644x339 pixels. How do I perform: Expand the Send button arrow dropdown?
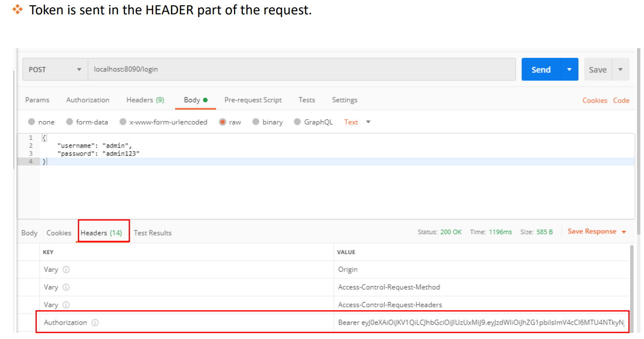click(x=569, y=69)
